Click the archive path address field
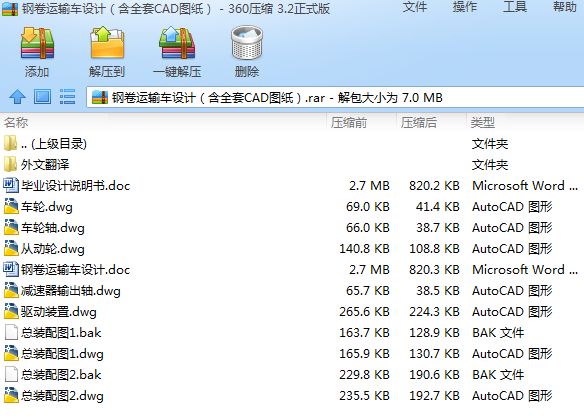584x419 pixels. pos(335,98)
